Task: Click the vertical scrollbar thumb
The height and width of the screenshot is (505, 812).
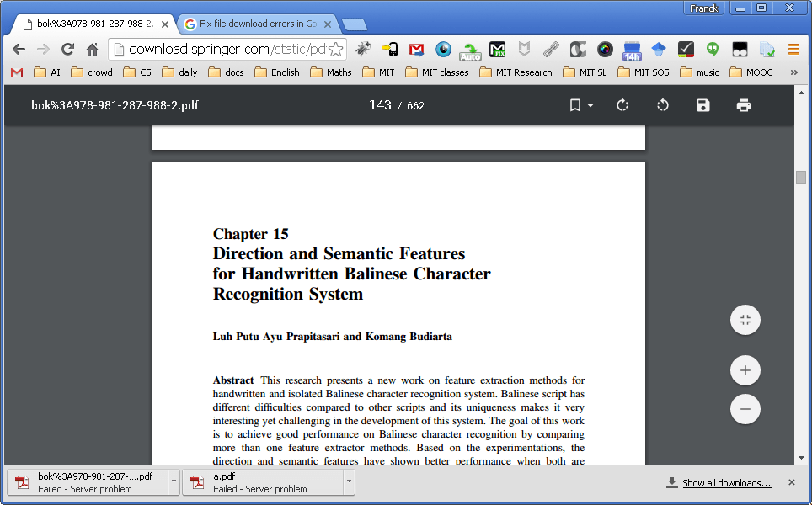Action: pos(800,177)
